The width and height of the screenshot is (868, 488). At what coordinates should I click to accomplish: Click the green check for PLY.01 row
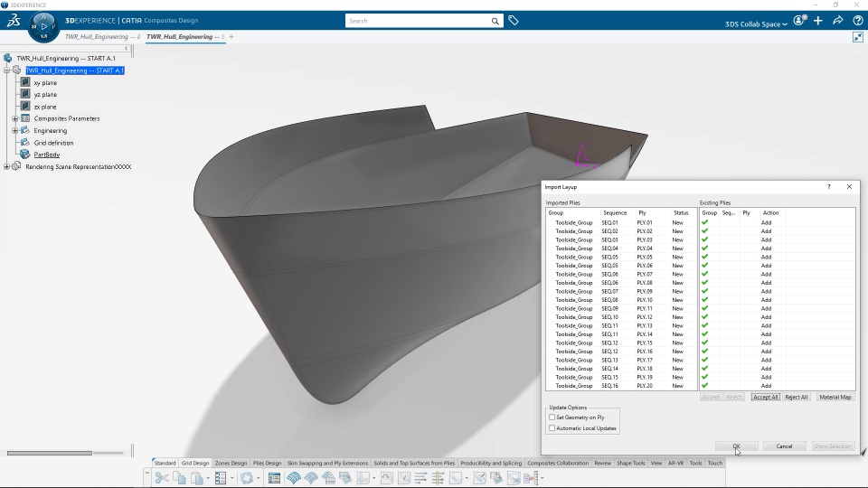pyautogui.click(x=705, y=222)
